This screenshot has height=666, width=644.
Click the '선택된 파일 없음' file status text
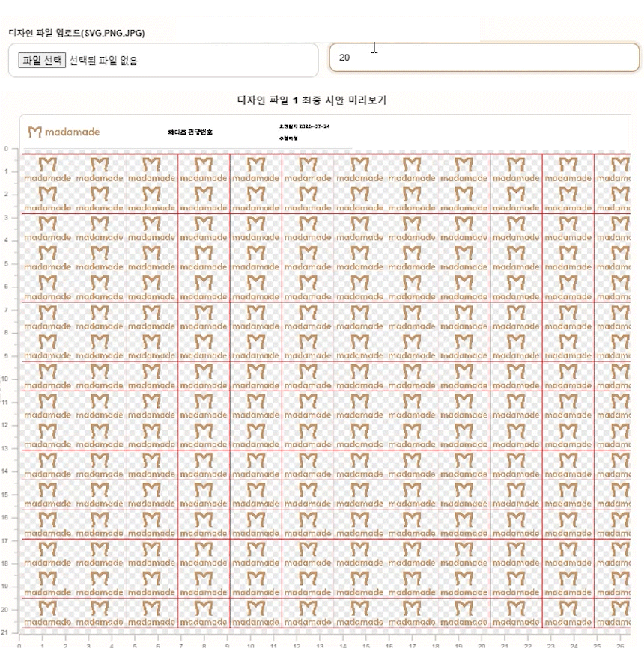point(103,61)
